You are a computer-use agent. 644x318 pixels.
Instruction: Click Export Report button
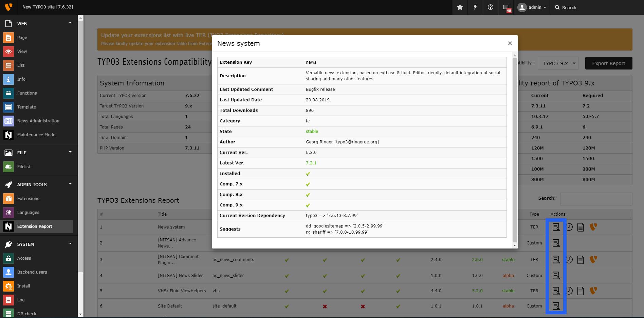(609, 63)
